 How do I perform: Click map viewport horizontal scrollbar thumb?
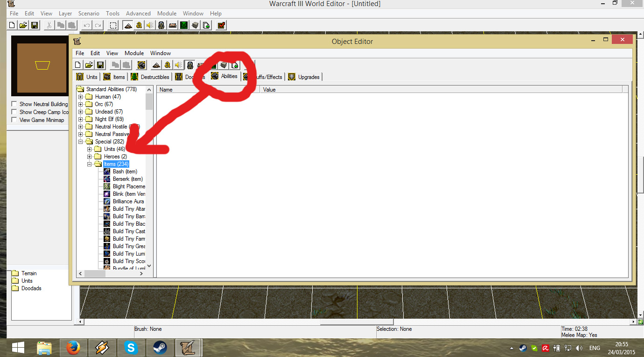(x=357, y=322)
